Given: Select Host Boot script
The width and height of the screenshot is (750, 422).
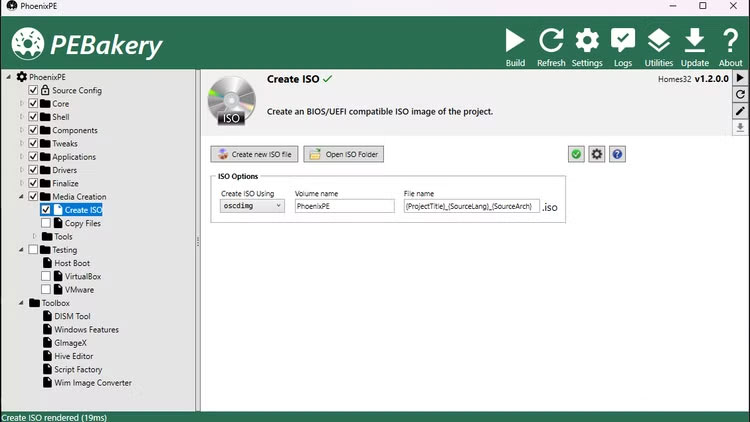Looking at the screenshot, I should tap(72, 263).
